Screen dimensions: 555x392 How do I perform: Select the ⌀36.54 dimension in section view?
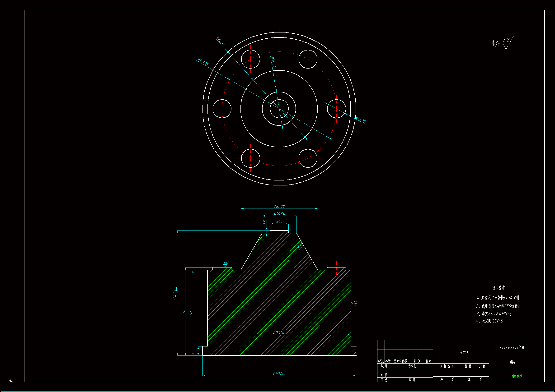(279, 214)
